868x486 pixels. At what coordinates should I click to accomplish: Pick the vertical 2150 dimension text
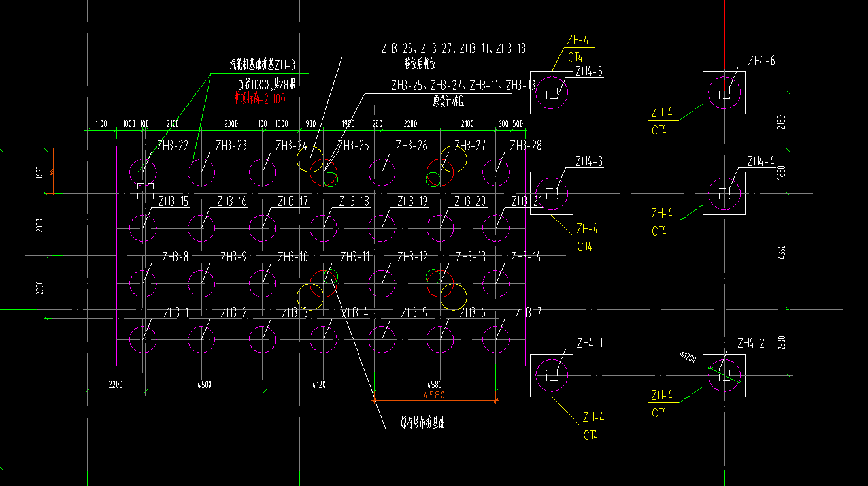[x=782, y=122]
